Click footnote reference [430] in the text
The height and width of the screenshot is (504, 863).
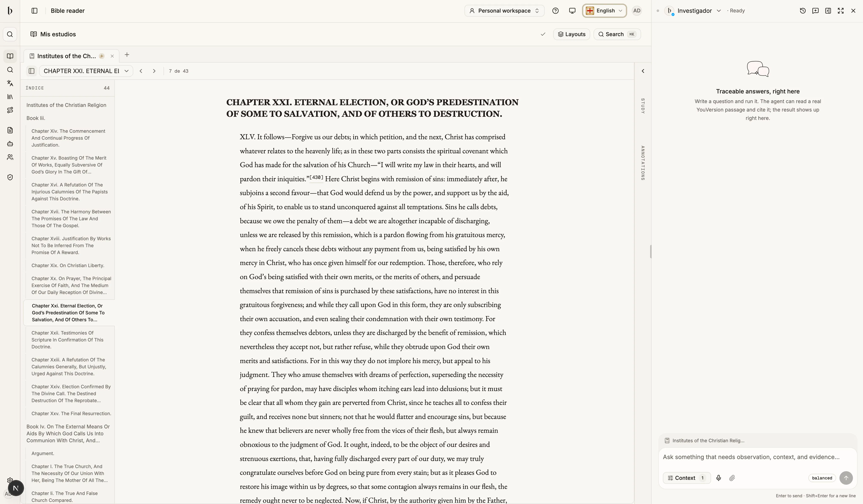317,177
